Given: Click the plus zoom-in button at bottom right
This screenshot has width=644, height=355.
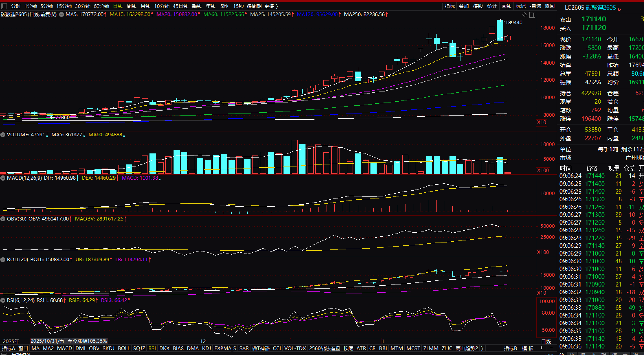Looking at the screenshot, I should pyautogui.click(x=541, y=348).
